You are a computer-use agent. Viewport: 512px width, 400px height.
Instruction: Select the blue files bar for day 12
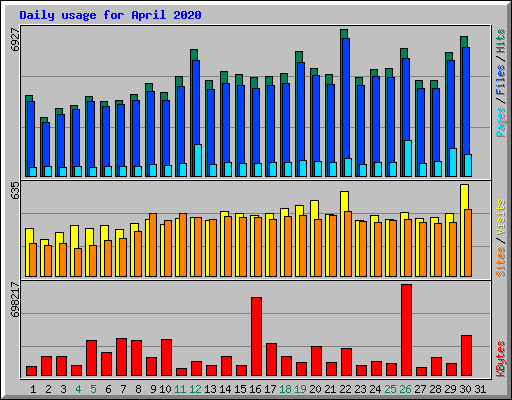196,102
